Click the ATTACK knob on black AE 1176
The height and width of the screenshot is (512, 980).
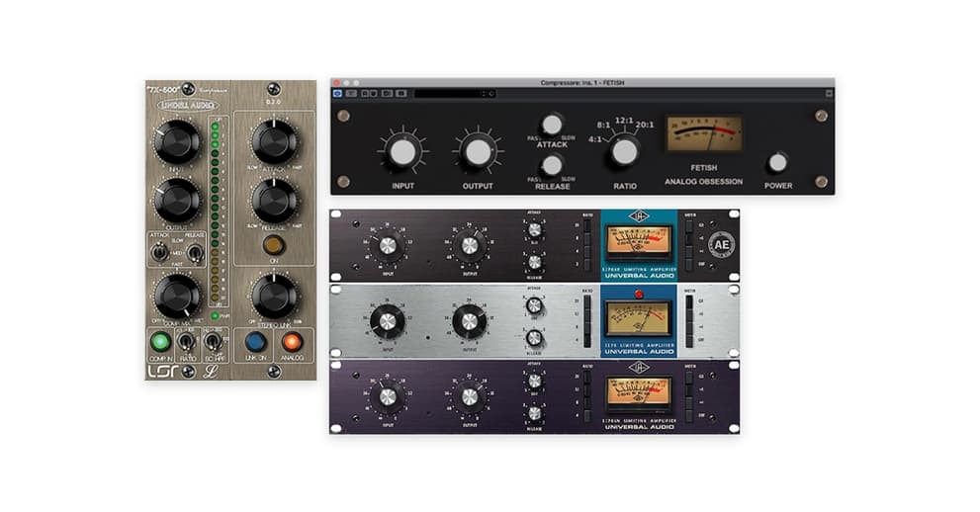pyautogui.click(x=534, y=229)
